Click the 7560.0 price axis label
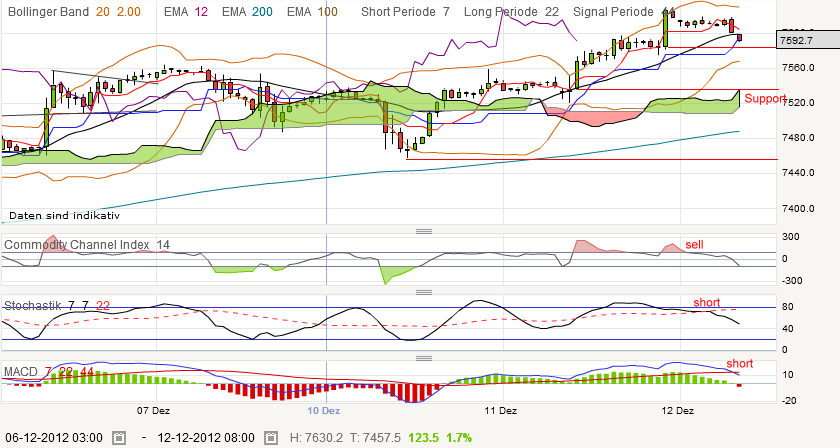This screenshot has width=840, height=448. click(x=798, y=68)
